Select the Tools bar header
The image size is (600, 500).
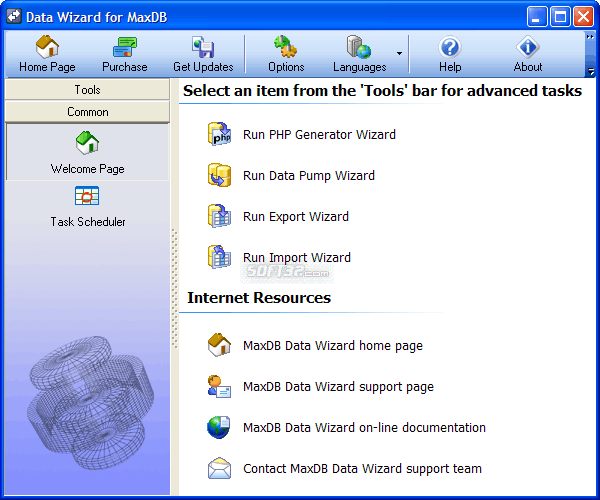87,90
